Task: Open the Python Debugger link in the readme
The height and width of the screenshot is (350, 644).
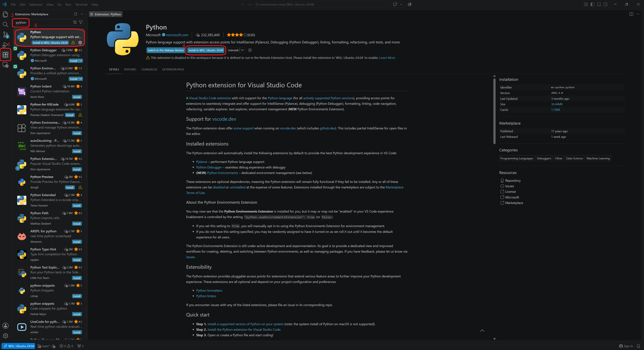Action: point(209,167)
